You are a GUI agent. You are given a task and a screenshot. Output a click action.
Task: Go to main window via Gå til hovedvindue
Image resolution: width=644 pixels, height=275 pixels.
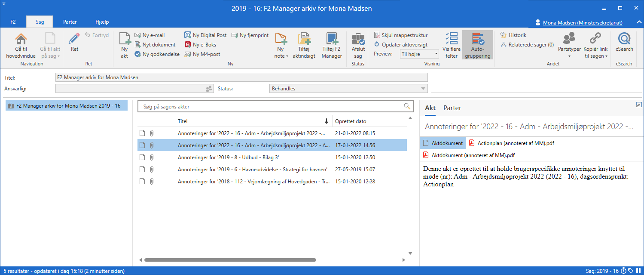pyautogui.click(x=21, y=45)
